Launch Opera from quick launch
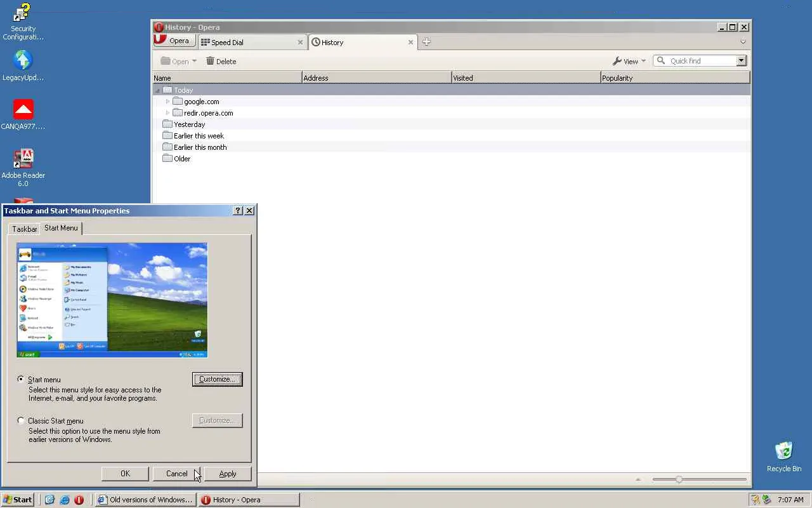This screenshot has height=508, width=812. [79, 500]
